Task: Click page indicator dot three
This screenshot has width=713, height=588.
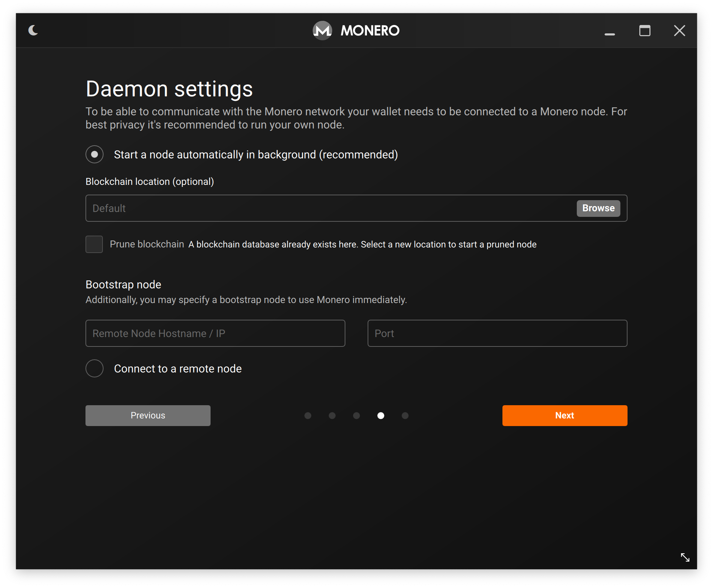Action: (x=356, y=416)
